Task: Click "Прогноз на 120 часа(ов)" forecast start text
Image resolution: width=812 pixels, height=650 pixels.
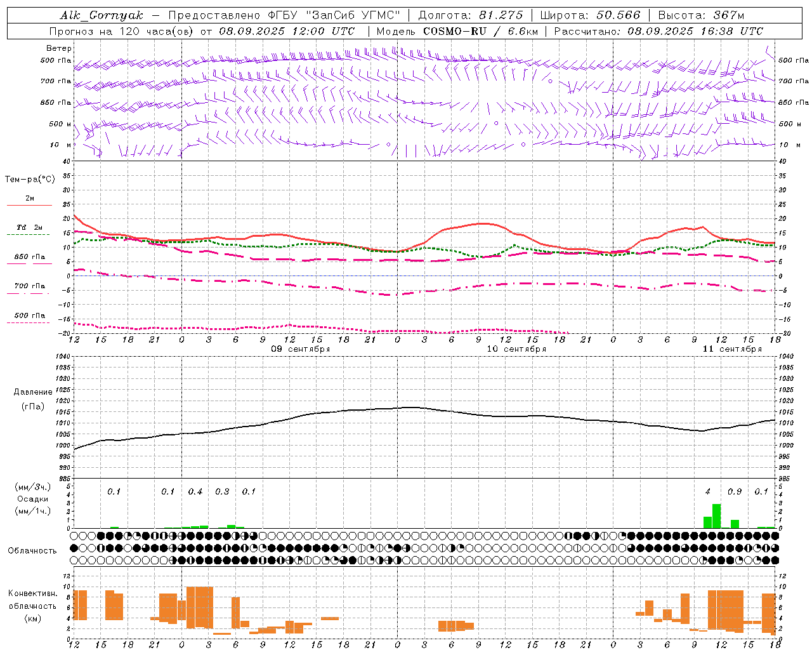Action: coord(122,31)
